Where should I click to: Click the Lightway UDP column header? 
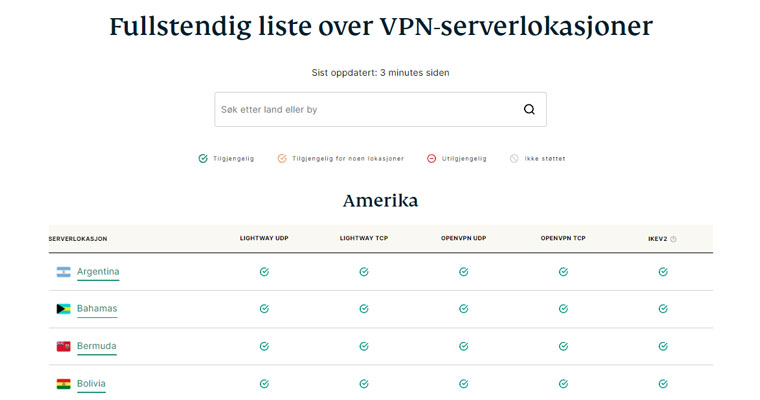[x=264, y=239]
